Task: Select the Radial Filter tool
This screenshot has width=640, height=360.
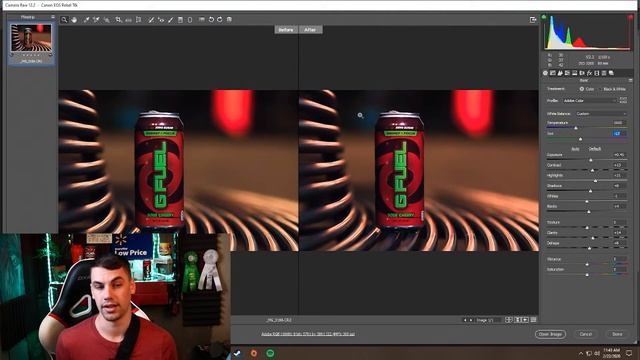Action: (x=190, y=20)
